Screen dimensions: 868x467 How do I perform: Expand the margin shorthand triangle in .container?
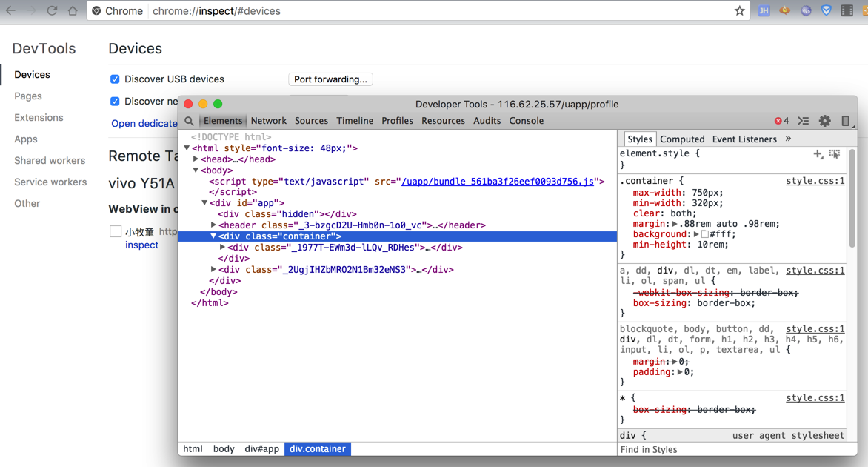674,224
